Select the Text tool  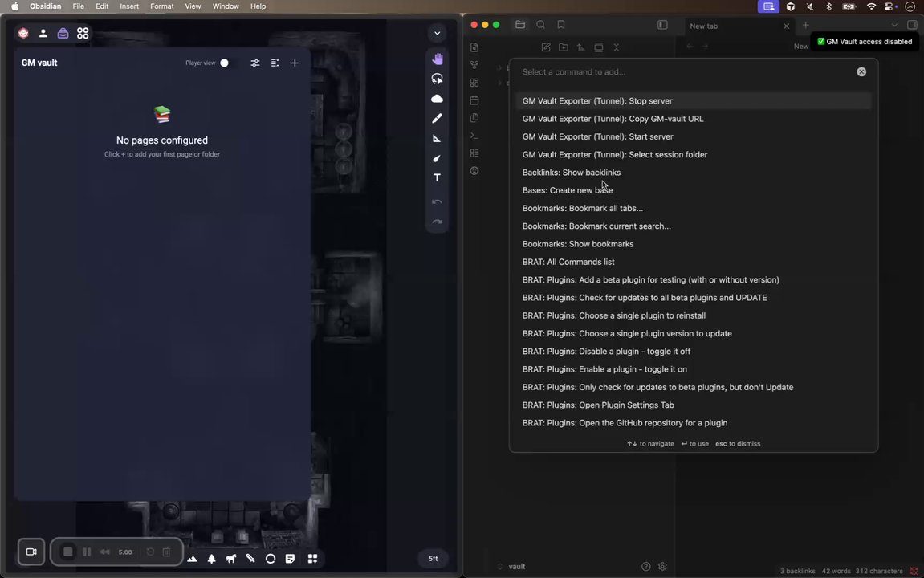[437, 177]
